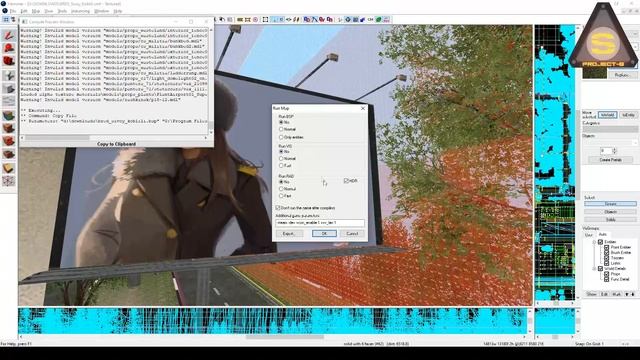The width and height of the screenshot is (640, 360).
Task: Switch to the User visgroups tab
Action: 589,235
